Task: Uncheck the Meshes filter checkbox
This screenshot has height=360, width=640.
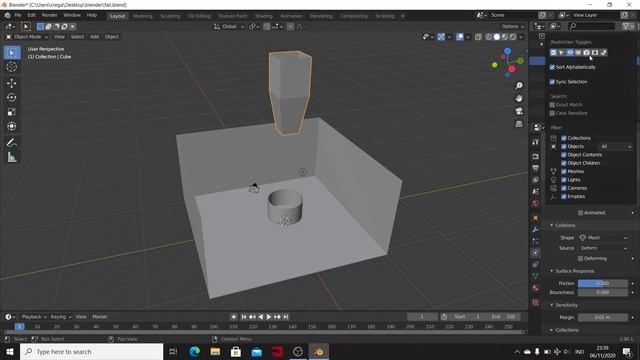Action: pyautogui.click(x=564, y=171)
